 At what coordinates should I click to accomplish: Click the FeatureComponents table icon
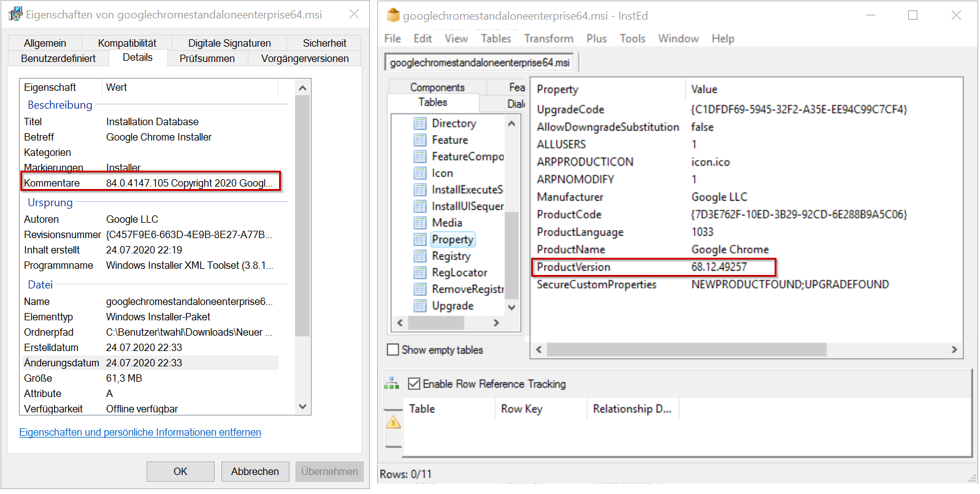420,156
